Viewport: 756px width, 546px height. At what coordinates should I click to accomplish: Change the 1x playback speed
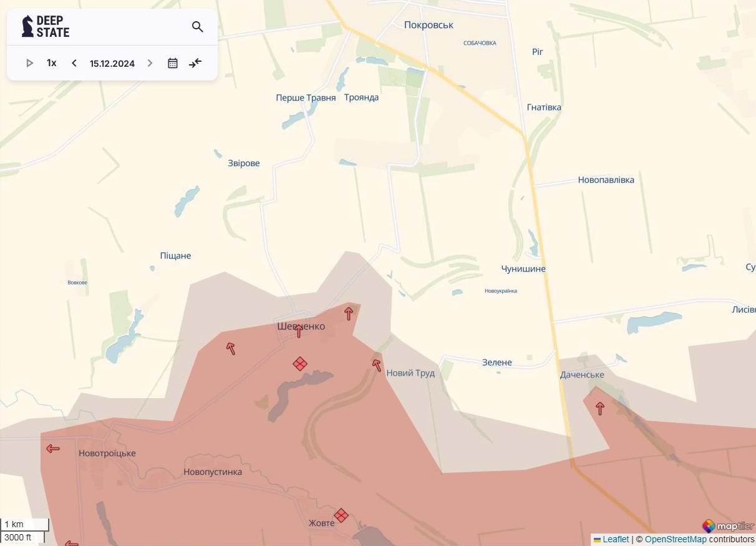(x=52, y=63)
